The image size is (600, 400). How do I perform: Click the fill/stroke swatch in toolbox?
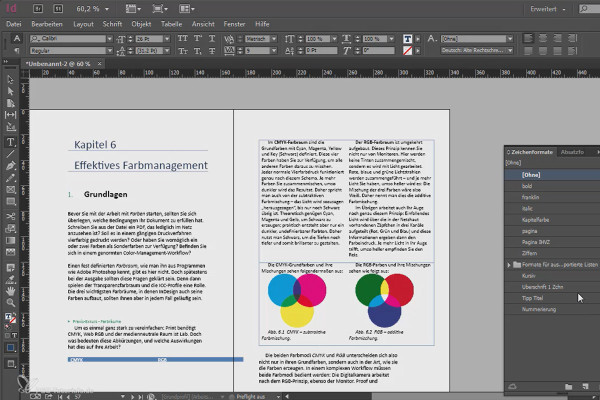coord(10,319)
